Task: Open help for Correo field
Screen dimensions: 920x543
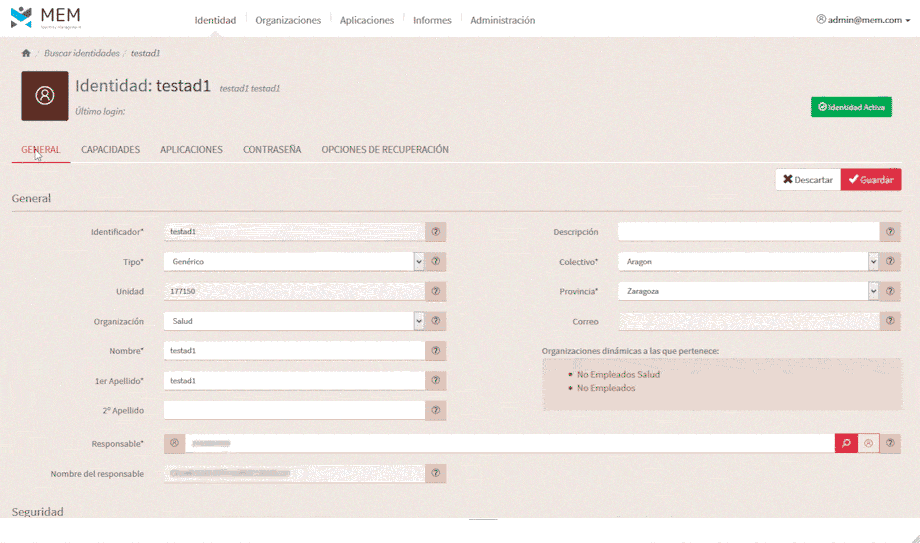Action: pos(890,321)
